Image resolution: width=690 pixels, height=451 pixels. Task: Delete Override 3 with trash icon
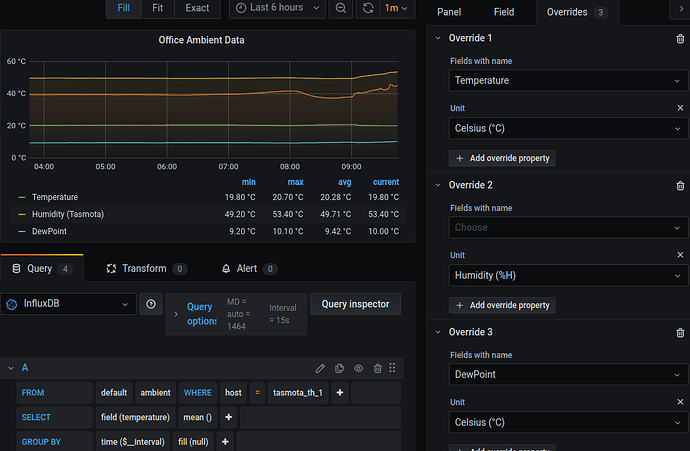tap(680, 333)
